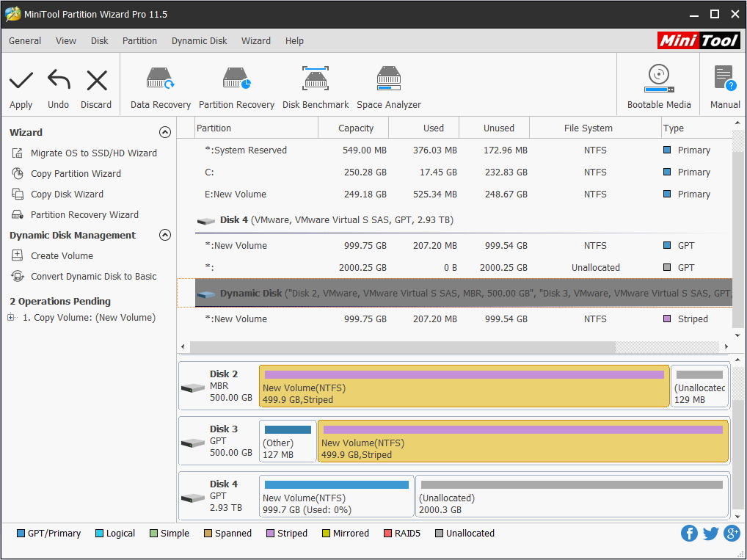This screenshot has height=560, width=747.
Task: Click the Dynamic Disk header icon
Action: tap(205, 294)
